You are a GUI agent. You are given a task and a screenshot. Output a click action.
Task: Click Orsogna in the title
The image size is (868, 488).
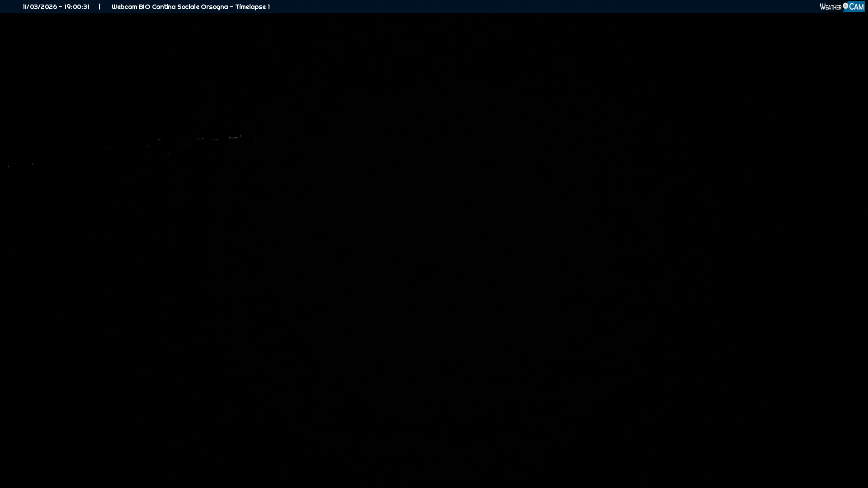coord(214,7)
